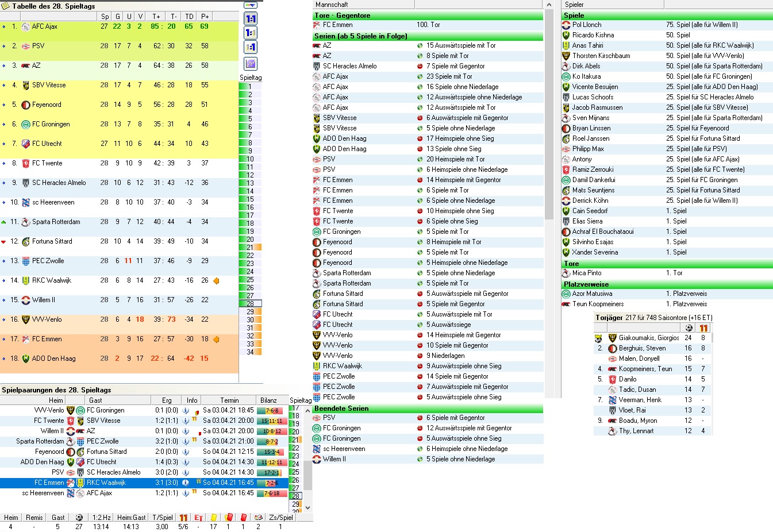Sort league table by P+ column header
Viewport: 773px width, 532px height.
(205, 17)
